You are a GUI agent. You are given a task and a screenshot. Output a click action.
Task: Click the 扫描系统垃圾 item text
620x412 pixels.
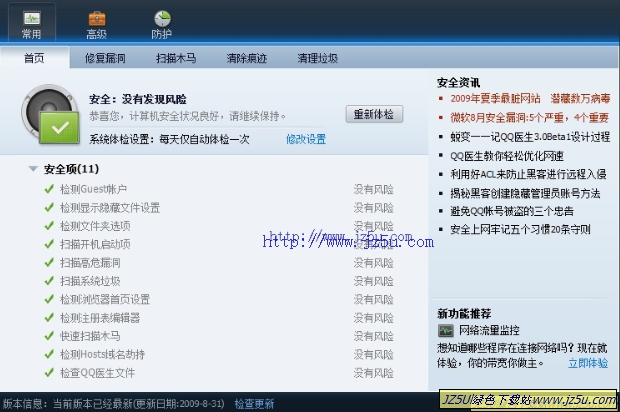pos(90,281)
